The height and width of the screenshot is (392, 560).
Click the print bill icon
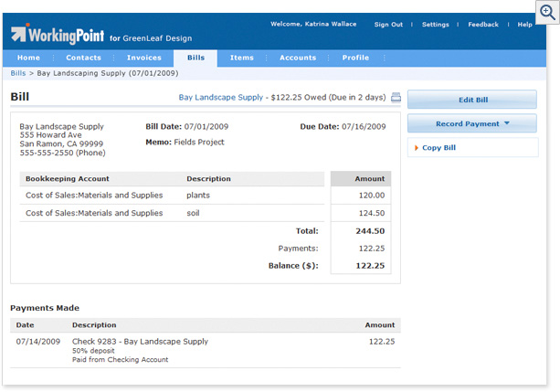coord(396,97)
